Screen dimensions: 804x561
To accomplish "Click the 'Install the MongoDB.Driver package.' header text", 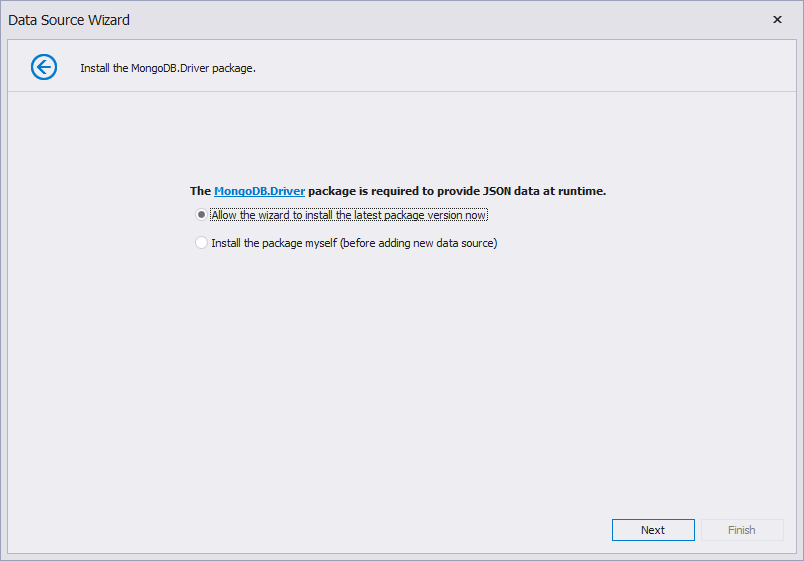I will point(168,68).
